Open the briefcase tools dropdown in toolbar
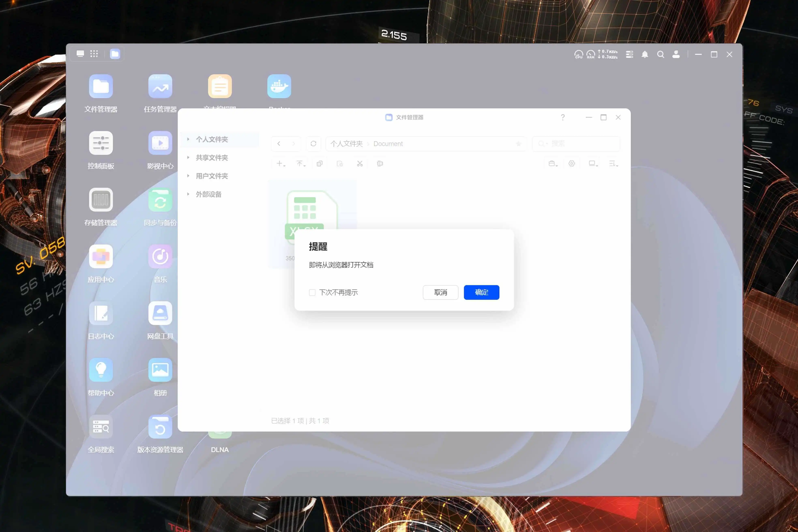Viewport: 798px width, 532px height. (553, 164)
